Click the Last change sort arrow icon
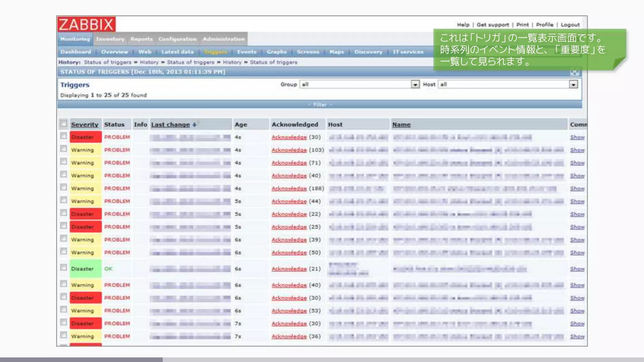This screenshot has width=644, height=362. (x=195, y=125)
